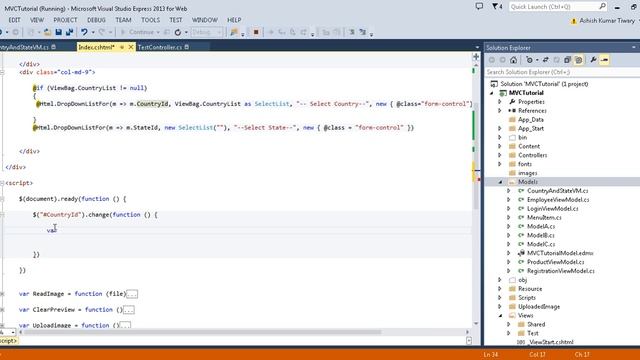Viewport: 640px width, 360px height.
Task: Click Ashish Kumar Tiwary account name
Action: (x=607, y=21)
